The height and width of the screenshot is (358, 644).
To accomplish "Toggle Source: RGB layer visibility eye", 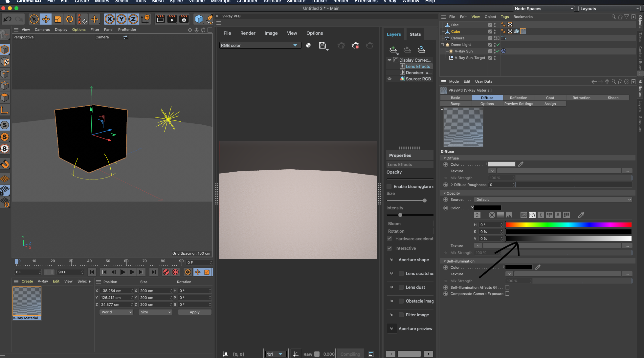I will (x=389, y=79).
